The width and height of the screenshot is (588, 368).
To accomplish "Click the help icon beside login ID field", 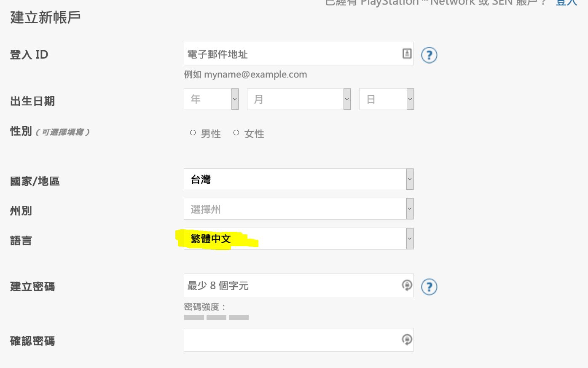I will (x=429, y=55).
